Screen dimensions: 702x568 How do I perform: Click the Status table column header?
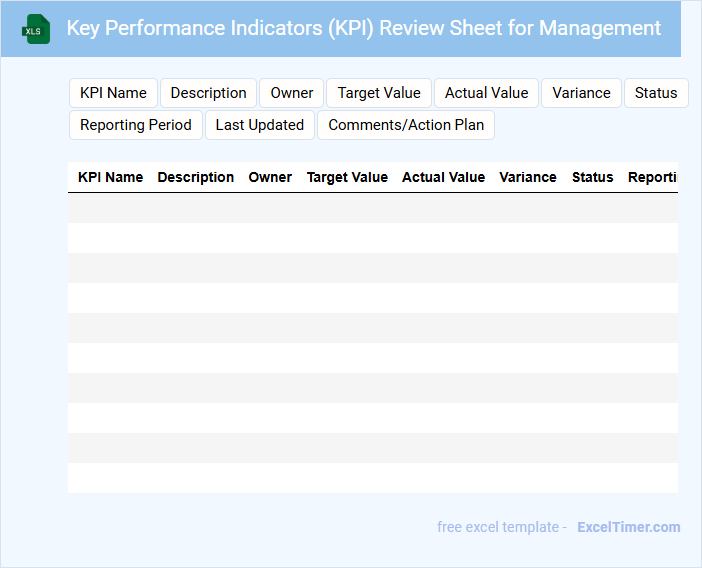click(x=592, y=177)
